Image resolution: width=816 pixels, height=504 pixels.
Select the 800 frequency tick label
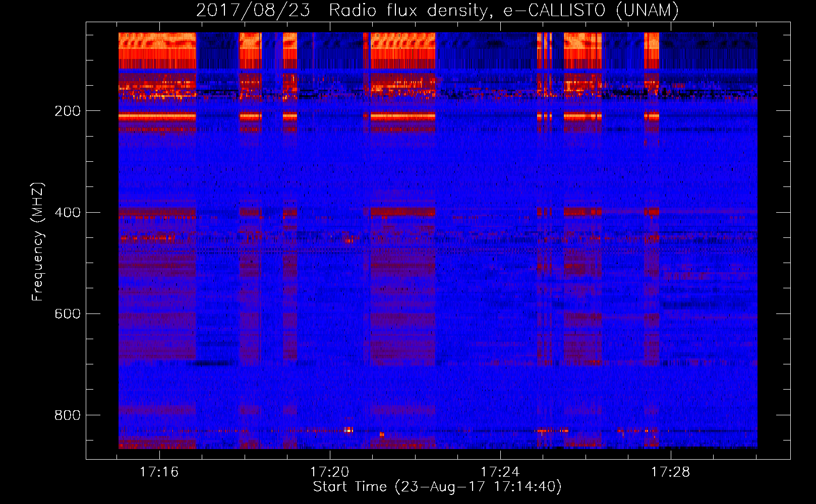coord(68,415)
